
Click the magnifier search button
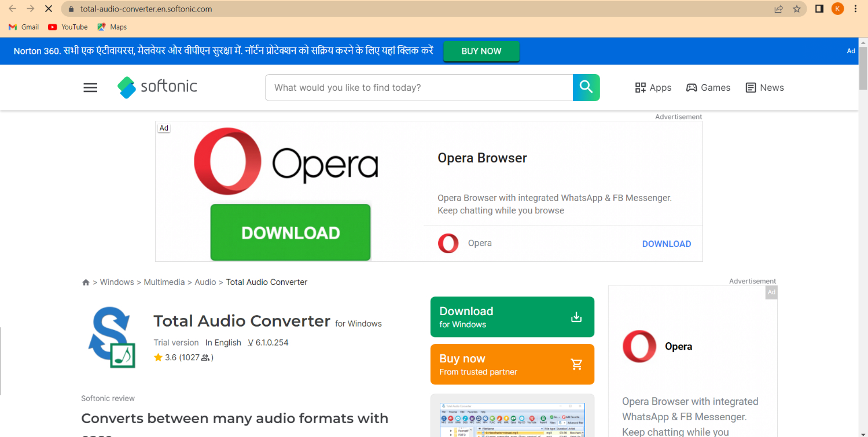[x=586, y=87]
